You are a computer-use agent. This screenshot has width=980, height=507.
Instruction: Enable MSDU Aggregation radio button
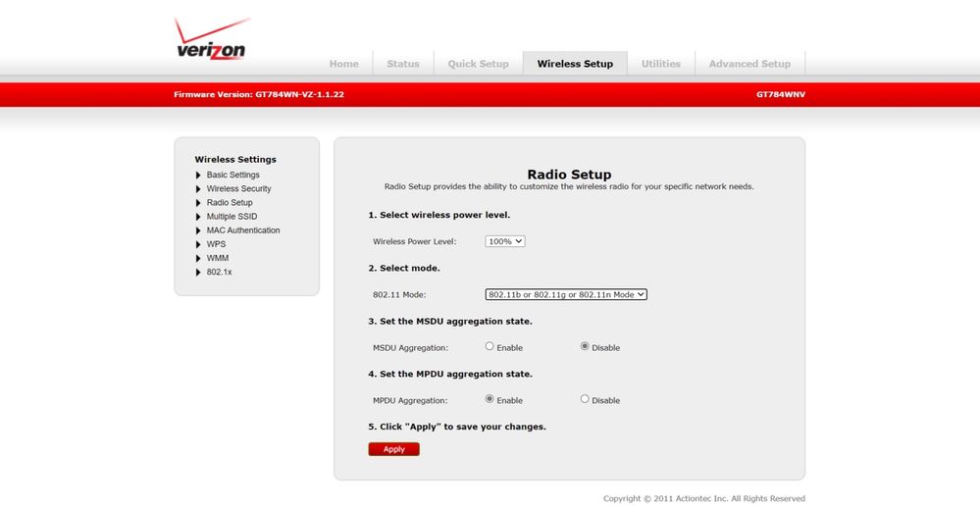[x=490, y=346]
